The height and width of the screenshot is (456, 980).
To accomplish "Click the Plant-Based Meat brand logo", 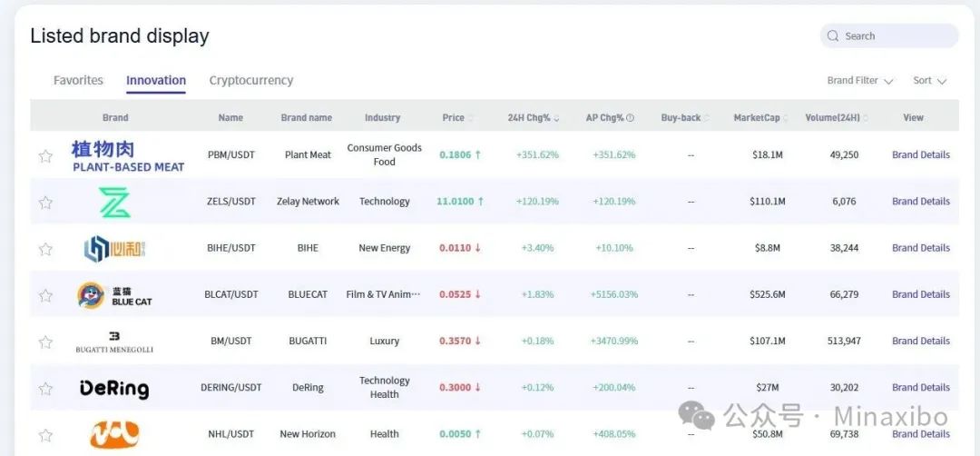I will coord(128,155).
